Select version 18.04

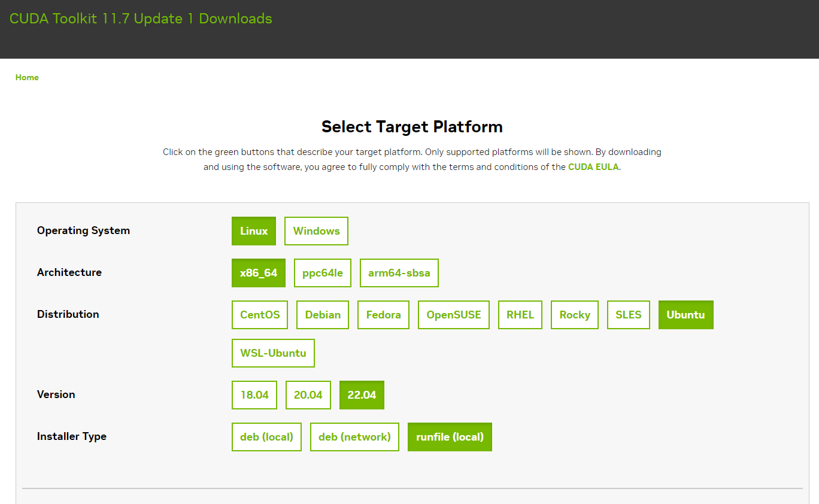coord(254,395)
